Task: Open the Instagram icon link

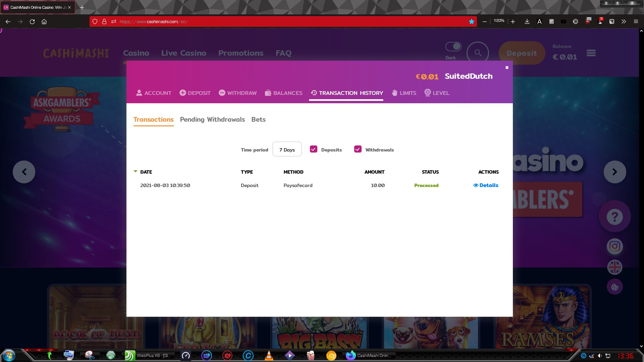Action: (614, 246)
